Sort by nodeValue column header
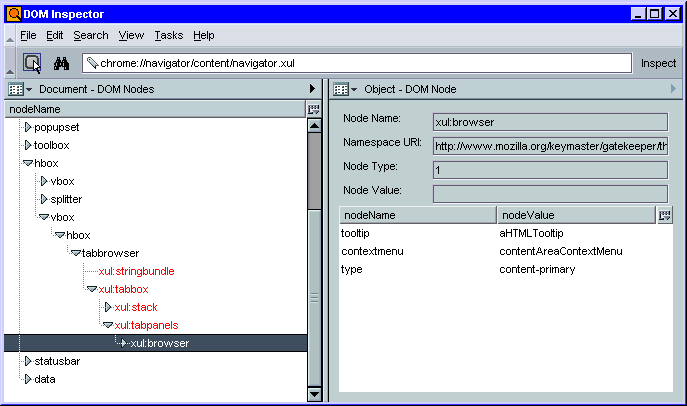 point(575,215)
